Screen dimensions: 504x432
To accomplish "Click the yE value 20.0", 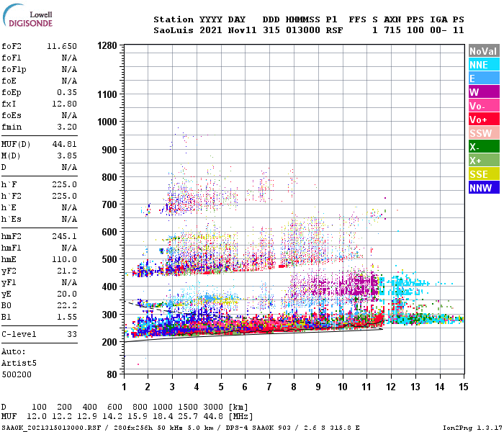I will pos(67,294).
